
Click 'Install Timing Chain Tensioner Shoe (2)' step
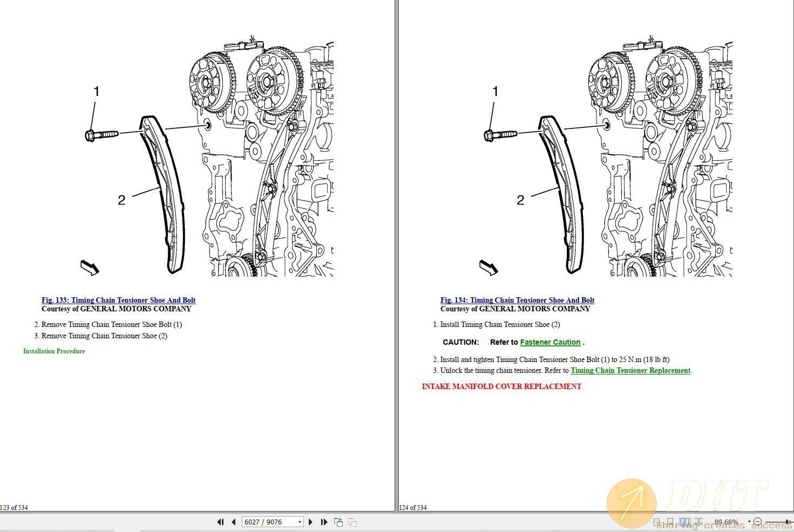(500, 324)
